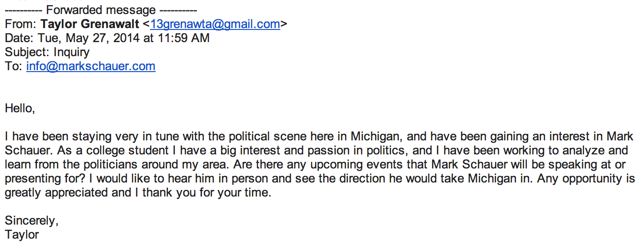
Task: Click the Subject: Inquiry line
Action: click(x=47, y=52)
